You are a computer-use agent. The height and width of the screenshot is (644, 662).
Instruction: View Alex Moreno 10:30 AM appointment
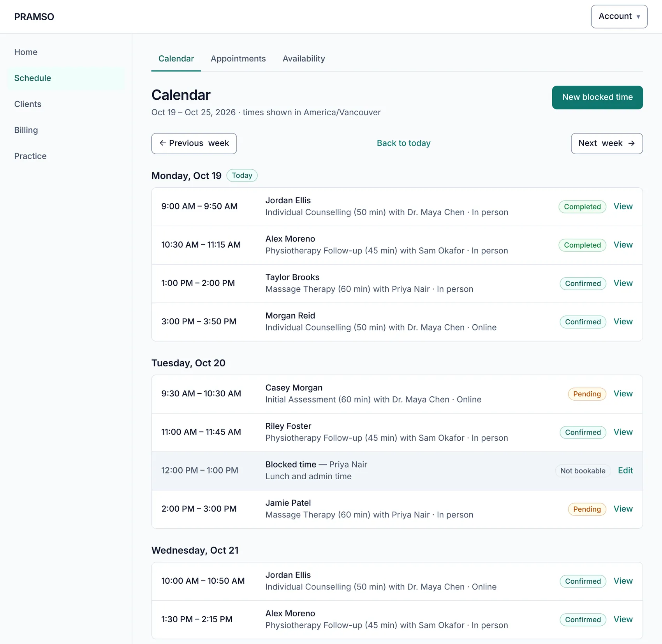(x=623, y=245)
